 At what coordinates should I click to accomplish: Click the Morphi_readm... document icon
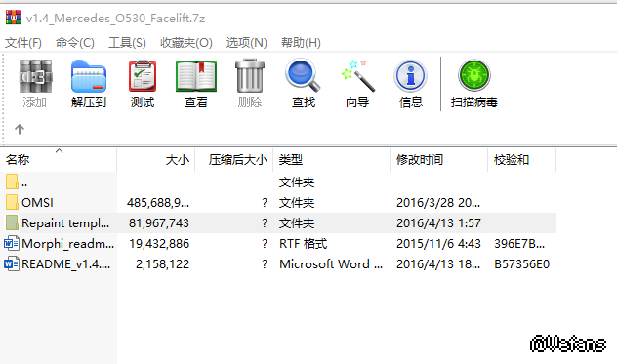(12, 243)
